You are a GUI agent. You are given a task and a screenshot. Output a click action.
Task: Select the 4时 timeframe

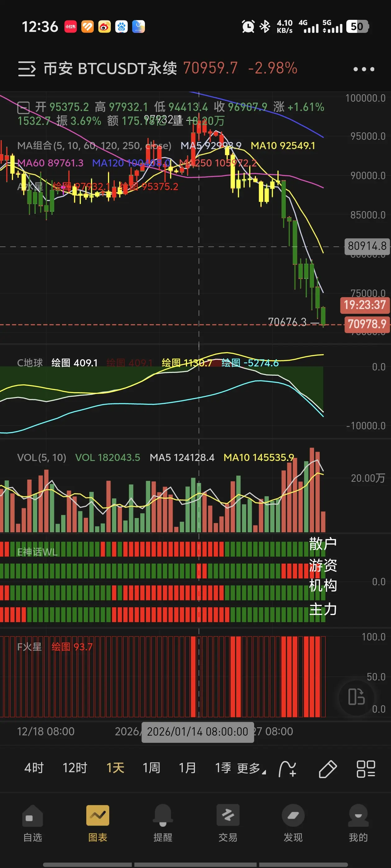click(x=34, y=768)
